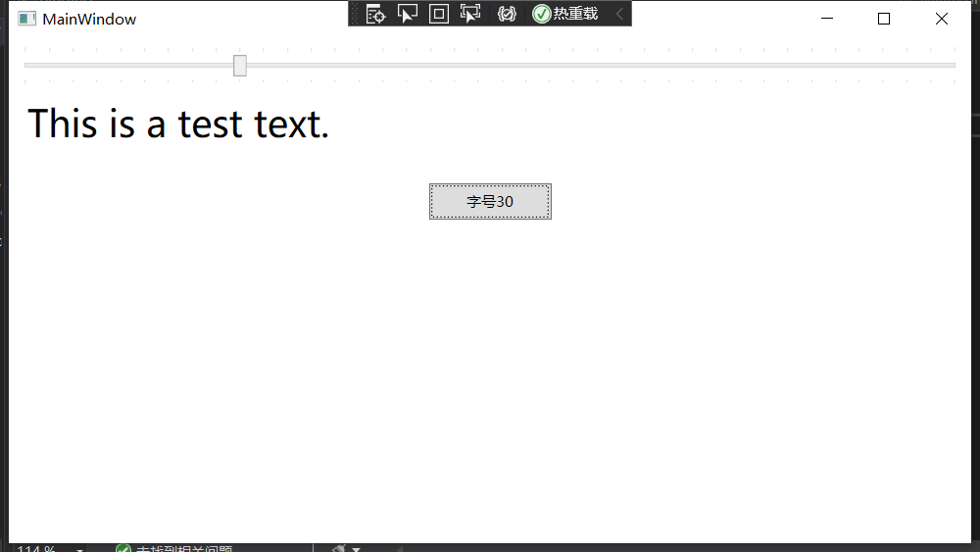The height and width of the screenshot is (552, 980).
Task: Click the 字号30 button
Action: 490,201
